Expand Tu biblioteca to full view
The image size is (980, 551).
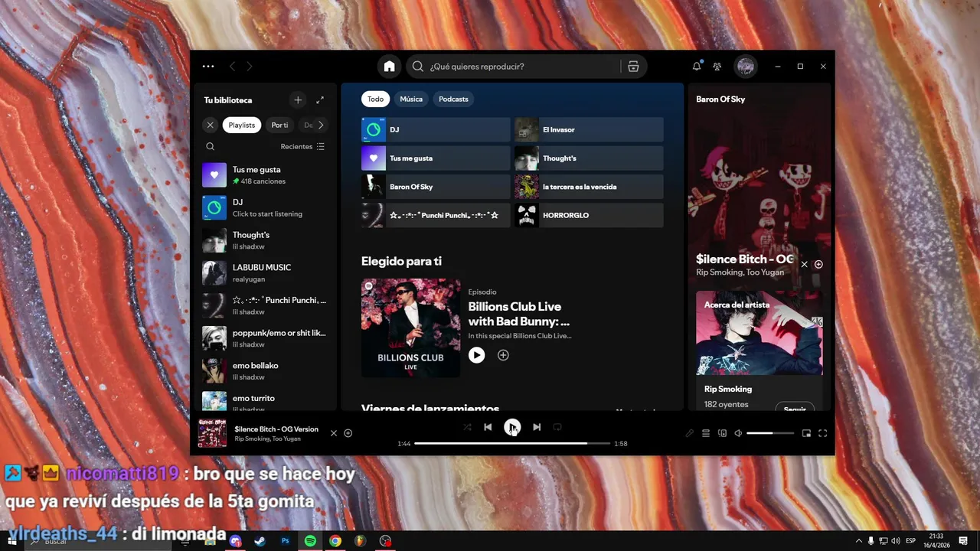(320, 99)
